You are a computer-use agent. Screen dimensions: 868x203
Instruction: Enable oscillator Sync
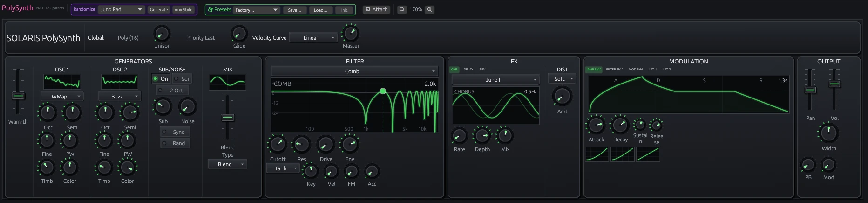pos(175,132)
